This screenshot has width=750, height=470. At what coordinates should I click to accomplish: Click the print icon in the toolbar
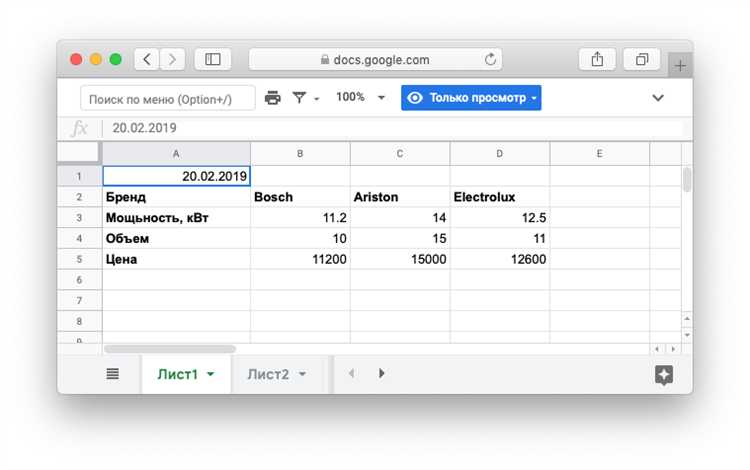(x=273, y=98)
